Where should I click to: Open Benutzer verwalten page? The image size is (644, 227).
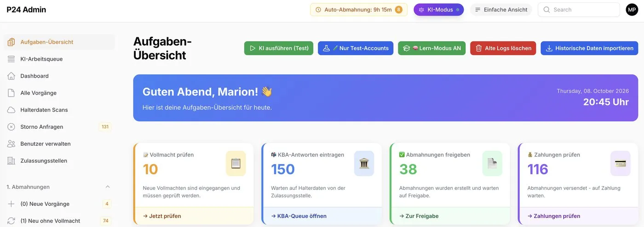[x=59, y=144]
